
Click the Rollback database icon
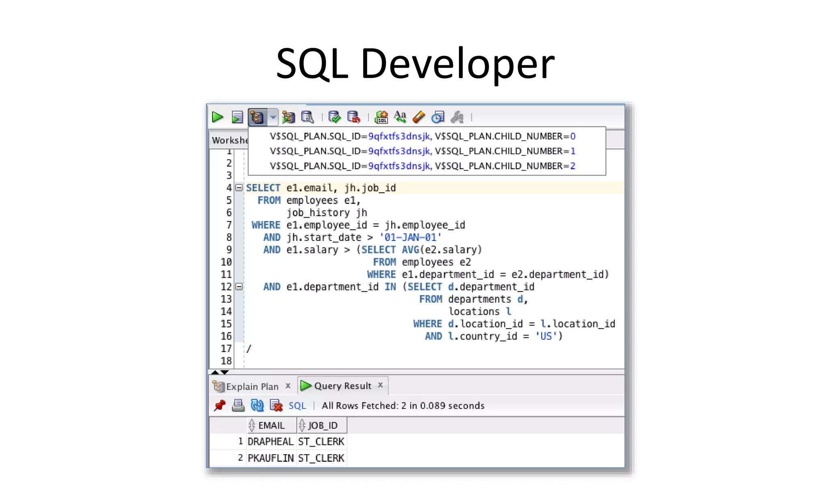(354, 118)
